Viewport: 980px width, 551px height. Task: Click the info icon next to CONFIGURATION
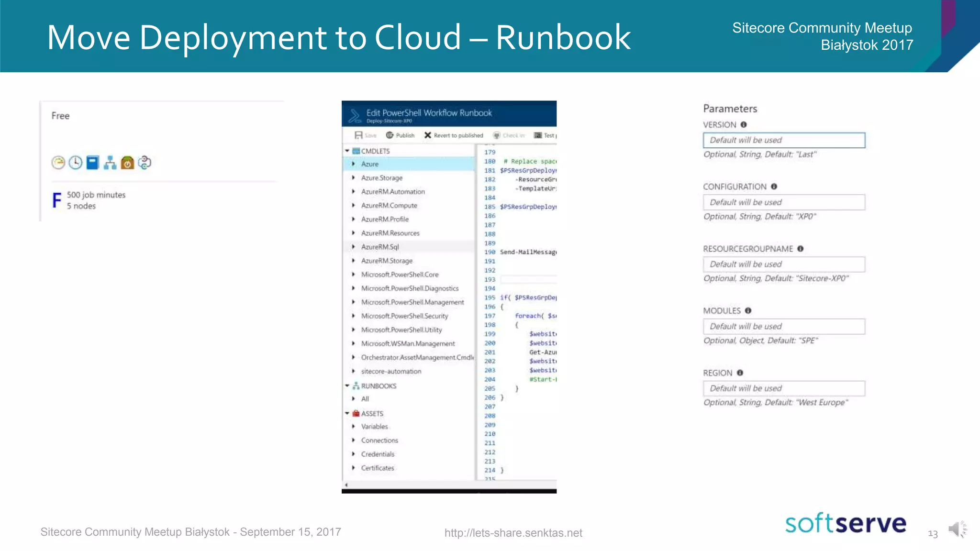774,187
